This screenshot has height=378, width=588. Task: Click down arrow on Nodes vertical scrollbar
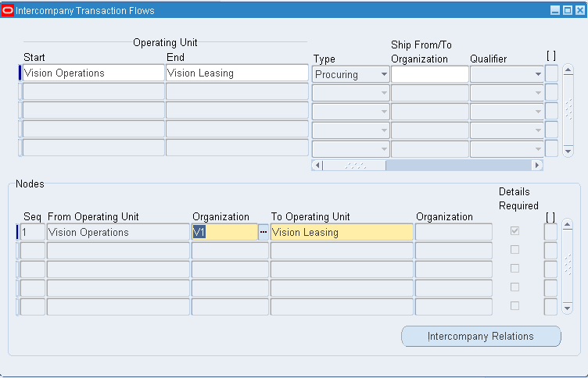click(x=568, y=308)
